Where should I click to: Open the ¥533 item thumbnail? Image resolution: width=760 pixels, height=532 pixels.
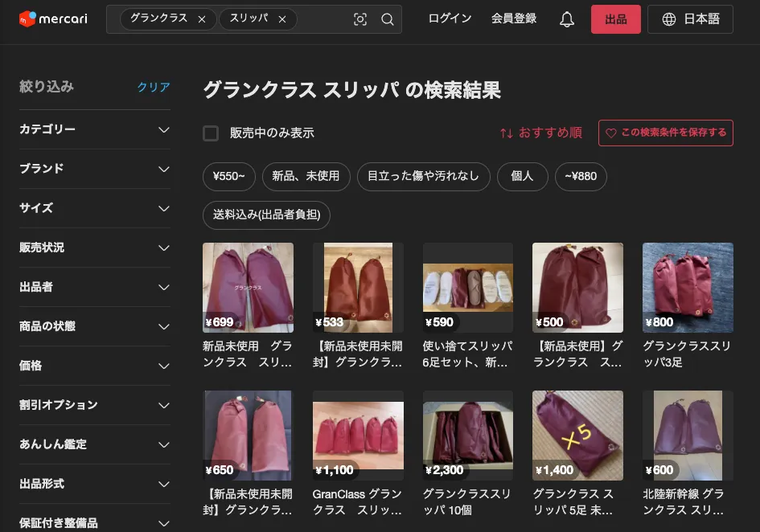click(x=358, y=288)
